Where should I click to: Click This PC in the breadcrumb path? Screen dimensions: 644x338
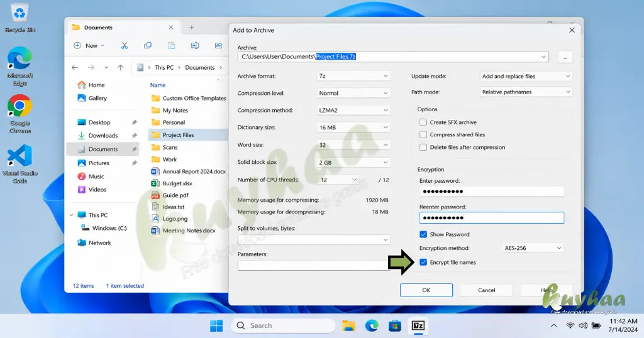point(164,68)
